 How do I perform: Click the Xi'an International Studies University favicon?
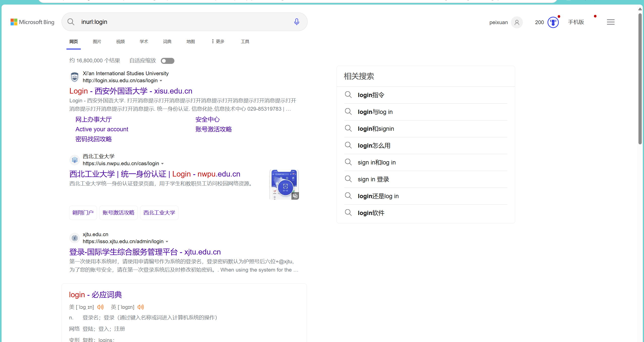(x=74, y=77)
